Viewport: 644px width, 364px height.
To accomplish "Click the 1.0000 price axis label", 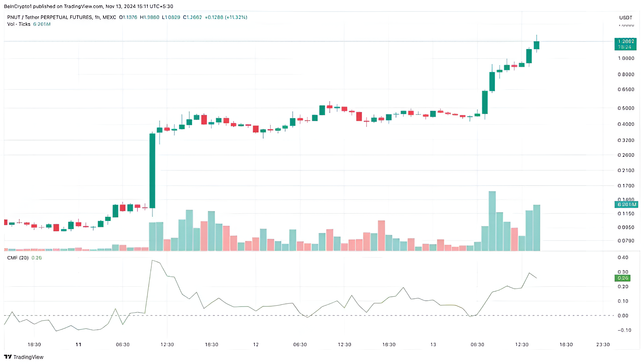I will (x=626, y=58).
